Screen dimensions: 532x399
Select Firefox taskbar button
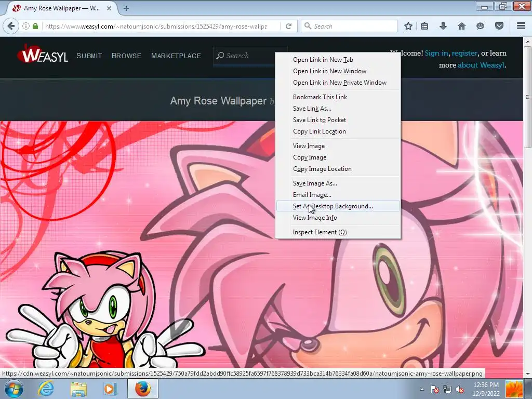143,389
